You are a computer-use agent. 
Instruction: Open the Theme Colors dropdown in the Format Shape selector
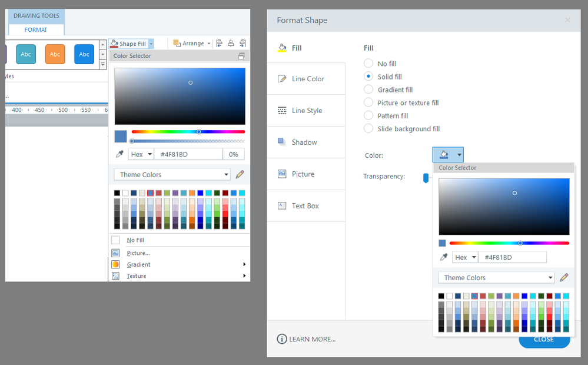coord(496,278)
